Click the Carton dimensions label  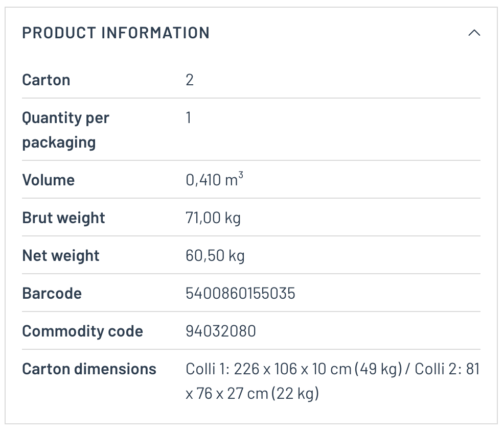click(x=89, y=369)
